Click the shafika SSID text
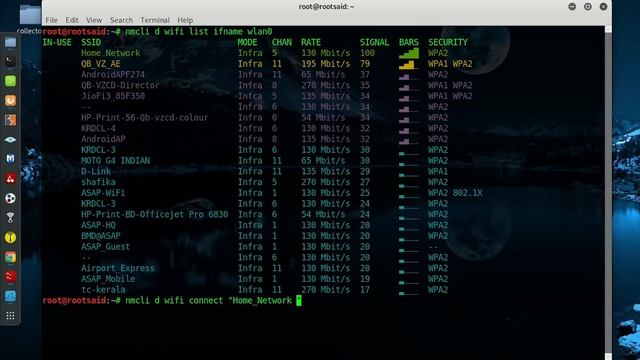This screenshot has width=640, height=360. tap(98, 182)
